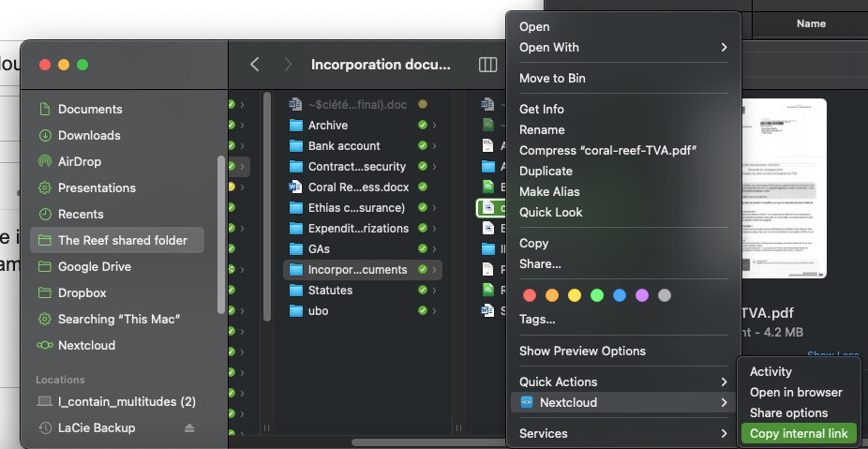Click the Bank account folder icon
This screenshot has height=449, width=868.
tap(296, 146)
